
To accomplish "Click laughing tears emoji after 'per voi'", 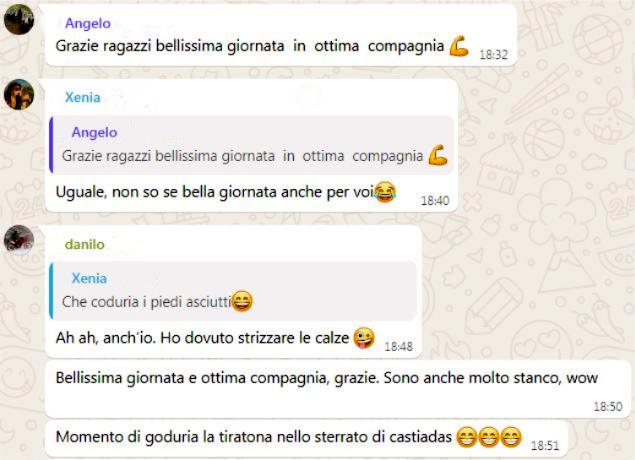I will pos(385,192).
